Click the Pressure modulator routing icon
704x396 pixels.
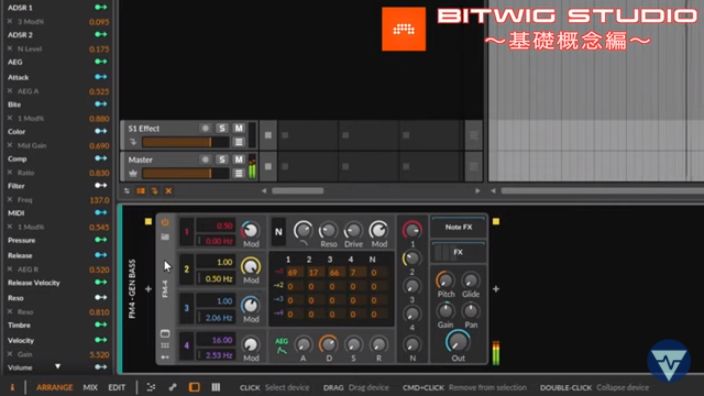click(101, 240)
